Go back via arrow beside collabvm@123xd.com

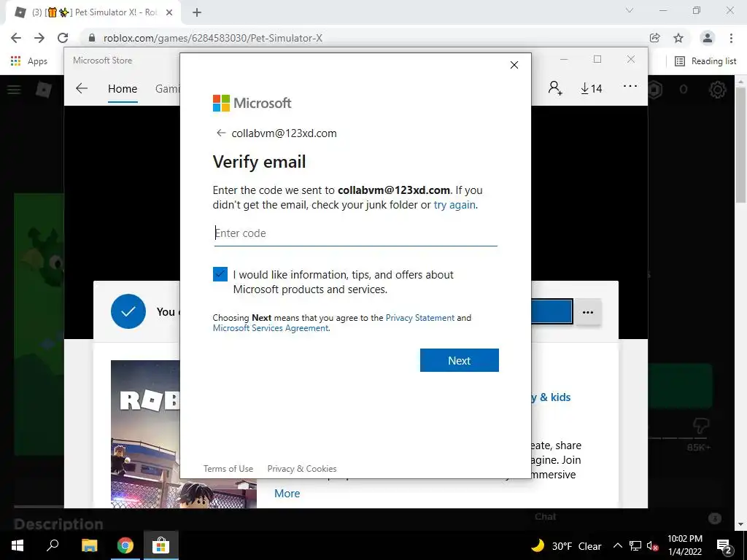[220, 133]
